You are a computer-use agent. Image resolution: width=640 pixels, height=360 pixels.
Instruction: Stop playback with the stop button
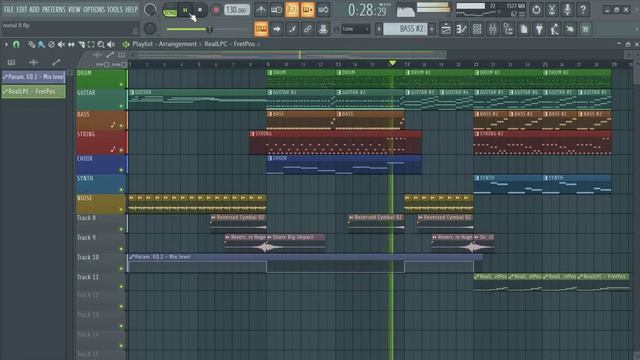click(x=200, y=10)
